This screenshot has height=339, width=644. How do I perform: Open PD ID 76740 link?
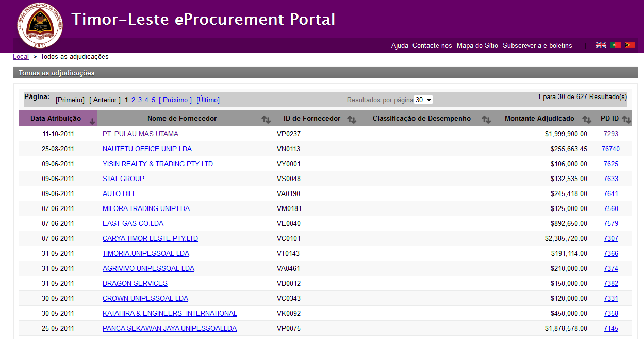610,149
